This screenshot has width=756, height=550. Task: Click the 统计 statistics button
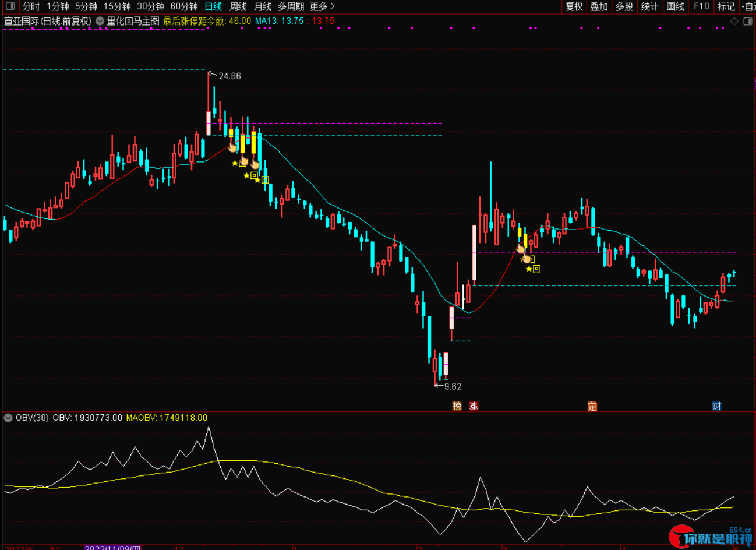point(650,6)
